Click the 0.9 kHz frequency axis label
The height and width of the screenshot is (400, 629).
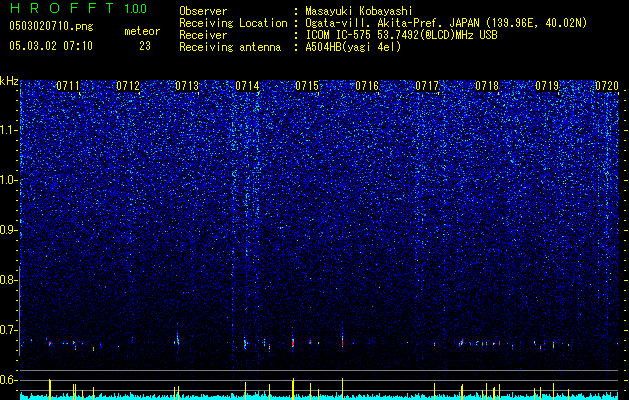point(8,230)
